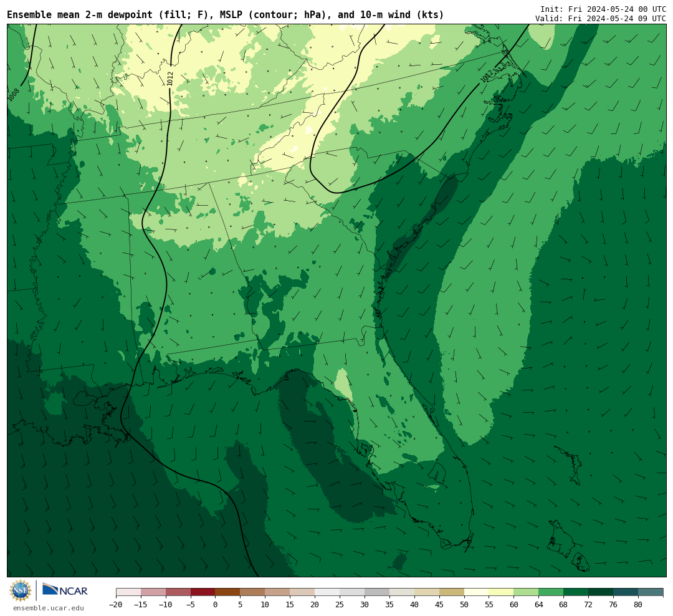Click the tan 45 to 50 swatch
The width and height of the screenshot is (673, 616).
[452, 592]
